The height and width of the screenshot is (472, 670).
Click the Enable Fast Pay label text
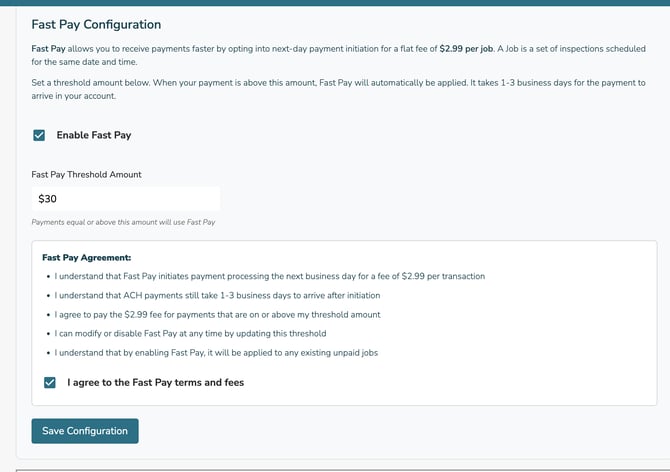point(94,135)
